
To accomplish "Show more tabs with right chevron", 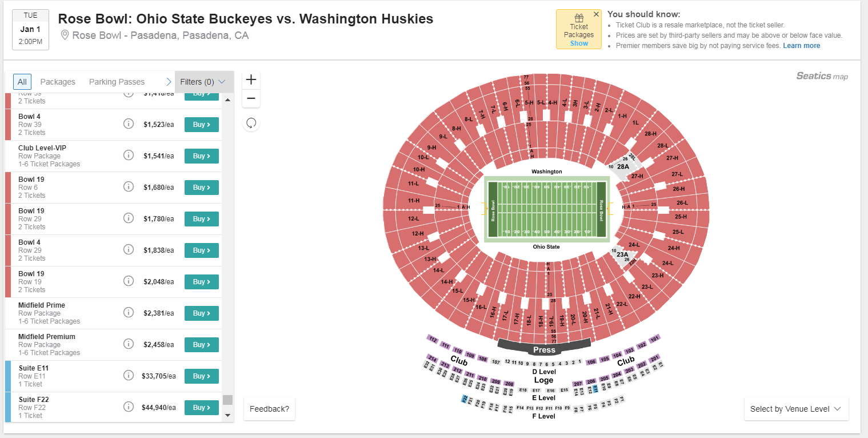I will tap(169, 82).
